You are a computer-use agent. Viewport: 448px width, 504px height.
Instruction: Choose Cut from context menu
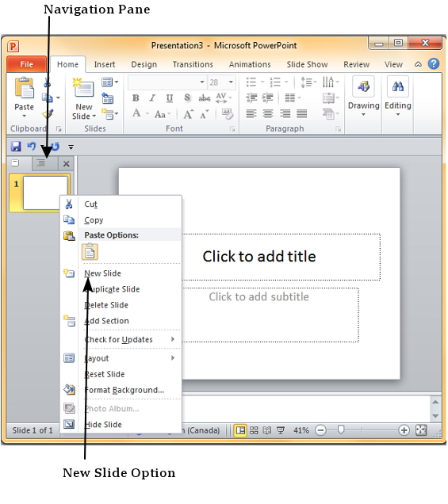tap(121, 204)
